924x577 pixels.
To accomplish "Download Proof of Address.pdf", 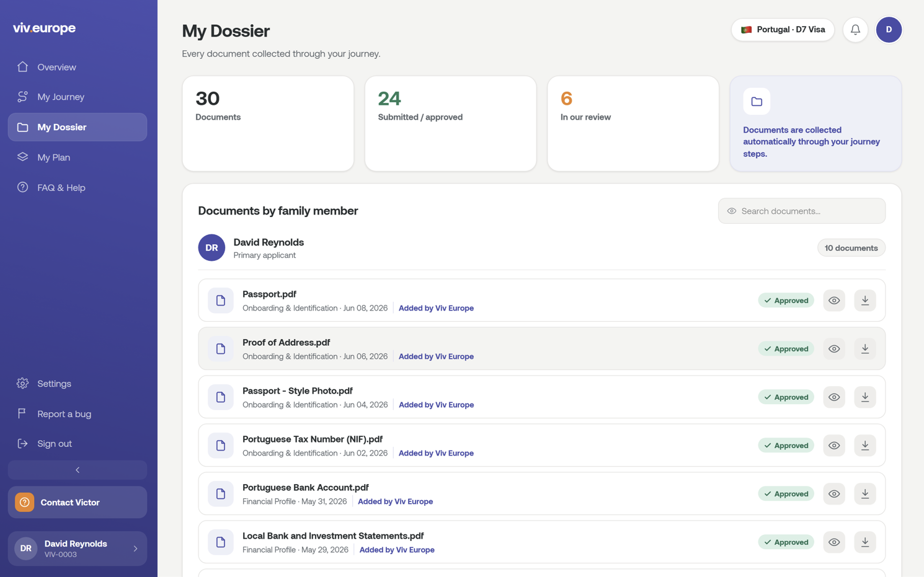I will 865,349.
